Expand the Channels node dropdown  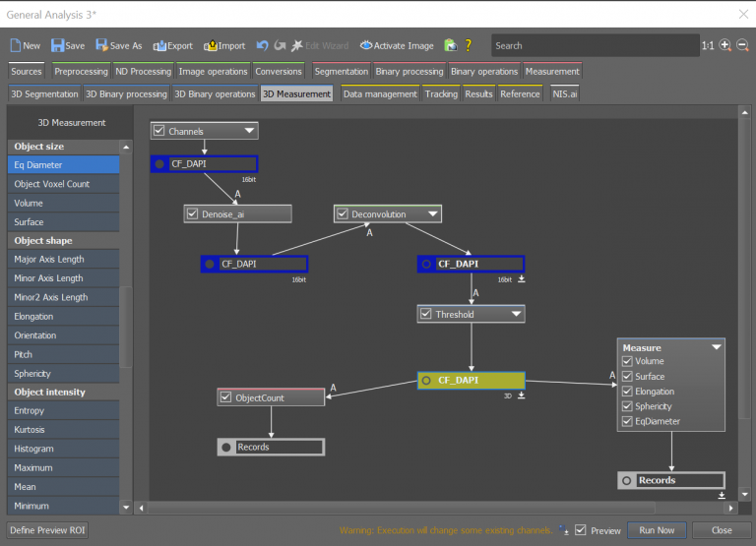pyautogui.click(x=248, y=131)
